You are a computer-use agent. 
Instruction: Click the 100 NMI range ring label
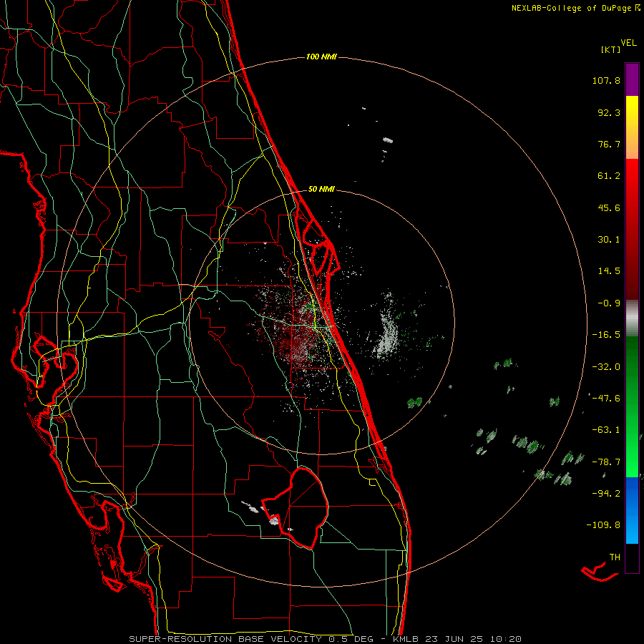click(321, 57)
